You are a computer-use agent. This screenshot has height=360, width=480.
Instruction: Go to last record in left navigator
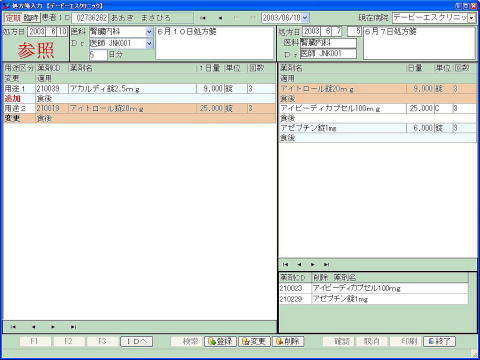73,327
